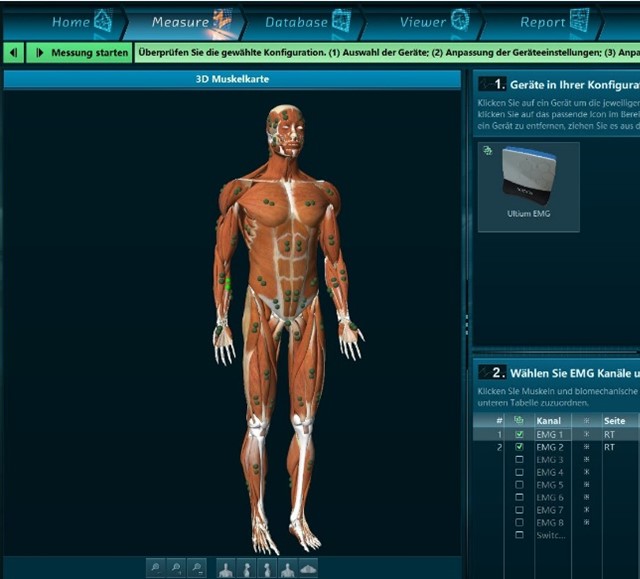
Task: Click the sensor icon in EMG 3 row
Action: 587,459
